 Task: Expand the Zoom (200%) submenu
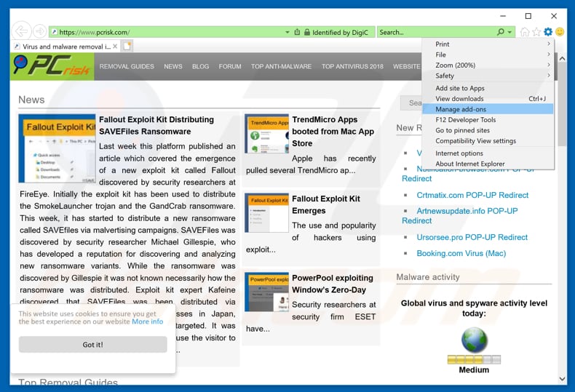pos(488,65)
